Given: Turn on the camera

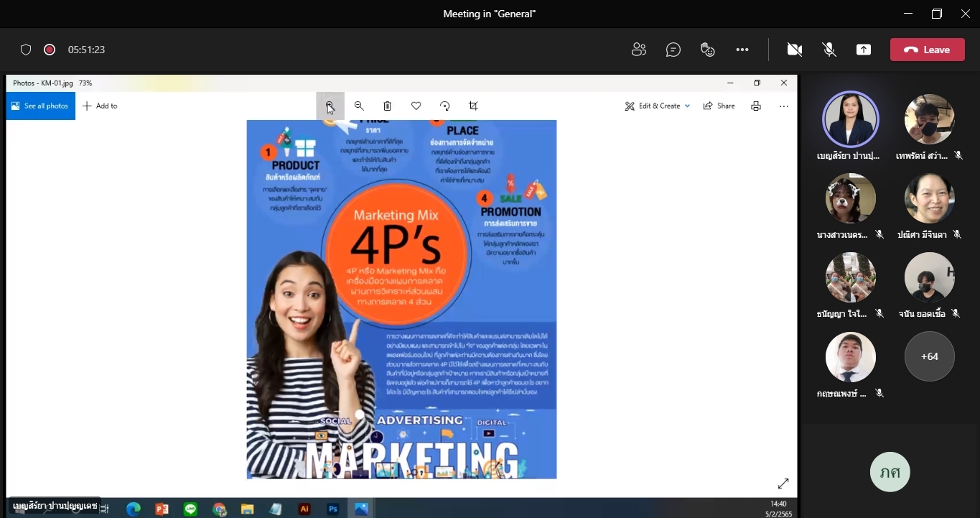Looking at the screenshot, I should [794, 50].
